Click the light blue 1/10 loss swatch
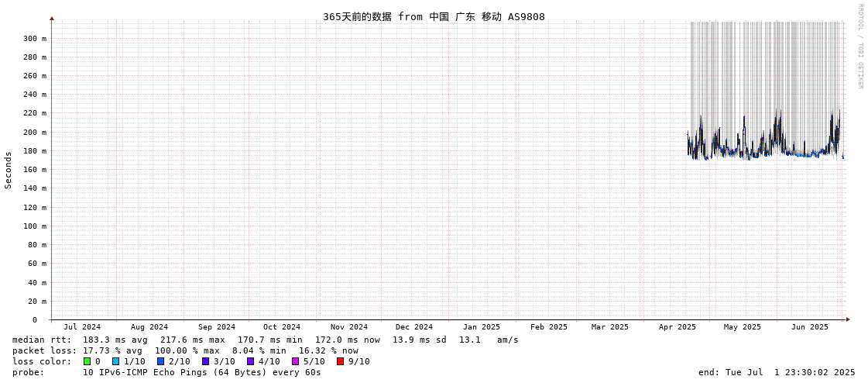The image size is (868, 383). point(115,361)
